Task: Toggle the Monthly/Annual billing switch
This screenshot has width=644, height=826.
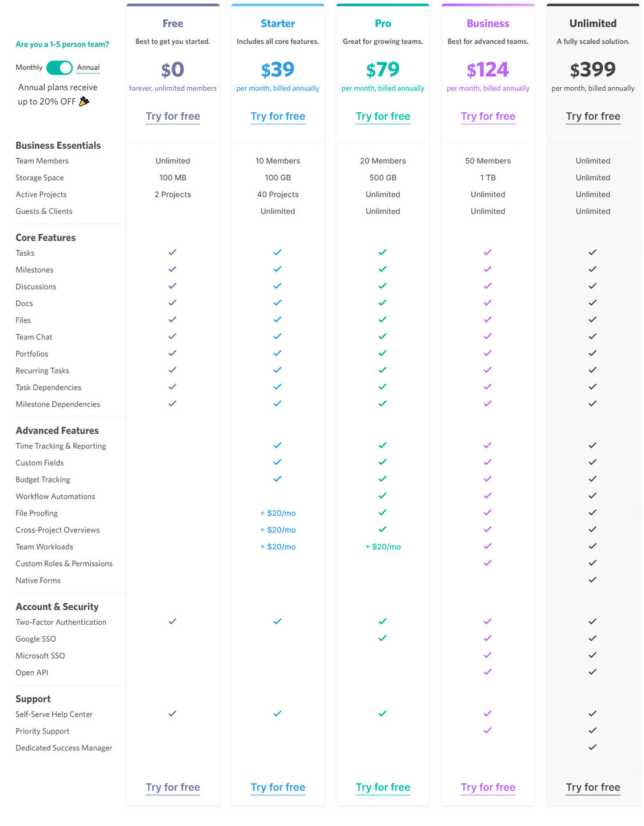Action: click(x=59, y=68)
